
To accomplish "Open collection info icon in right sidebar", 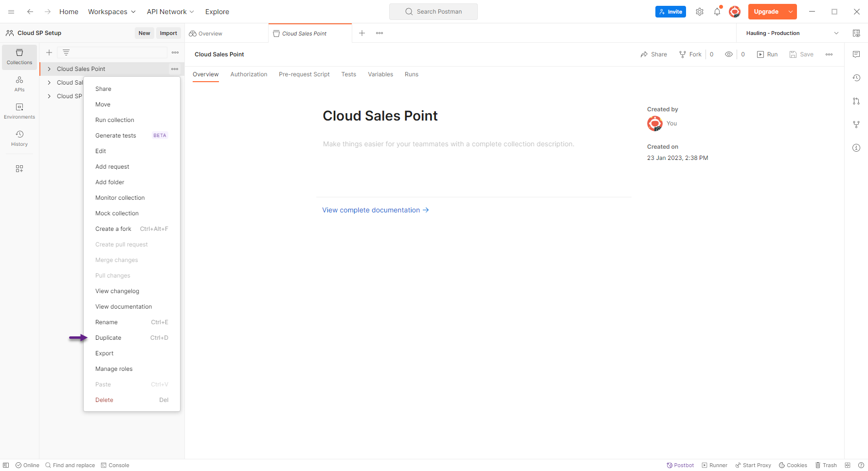I will [x=856, y=148].
